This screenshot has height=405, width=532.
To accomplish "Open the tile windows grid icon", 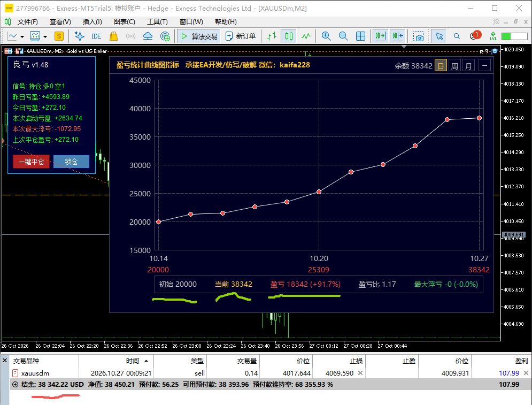I will (360, 36).
